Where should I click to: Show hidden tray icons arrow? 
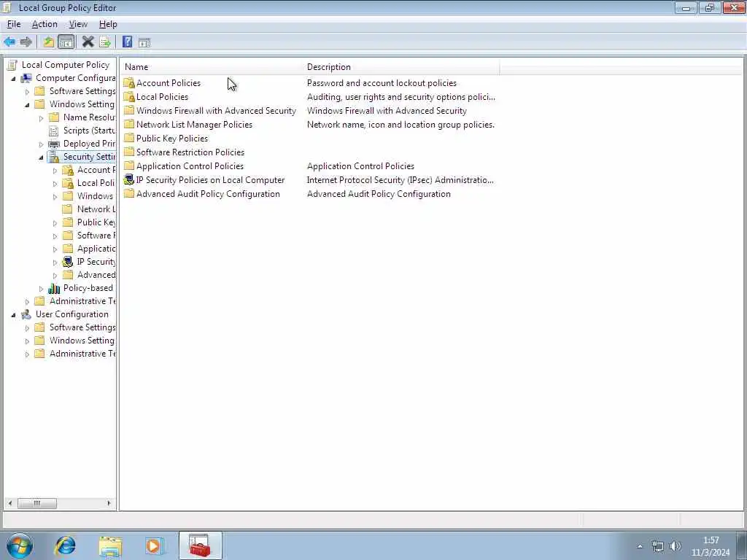click(640, 547)
